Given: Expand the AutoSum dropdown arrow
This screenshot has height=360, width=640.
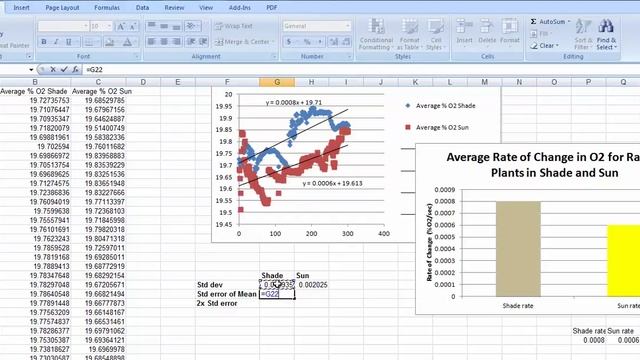Looking at the screenshot, I should click(x=569, y=21).
